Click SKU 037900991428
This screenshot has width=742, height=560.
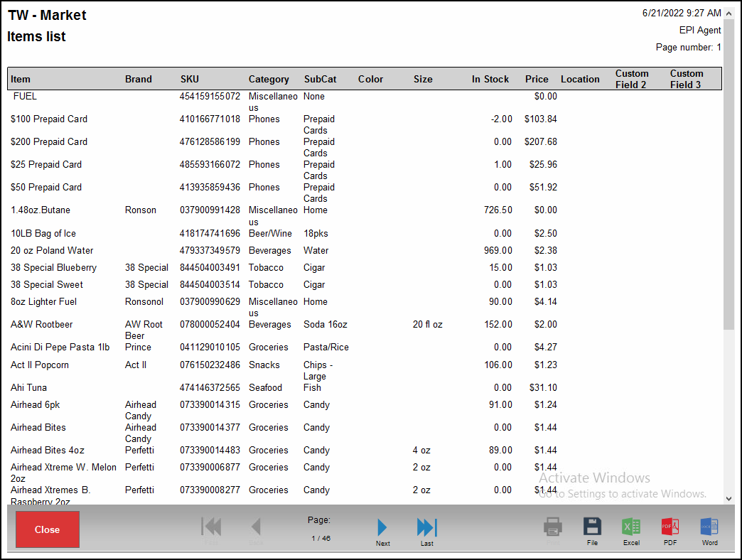(210, 210)
